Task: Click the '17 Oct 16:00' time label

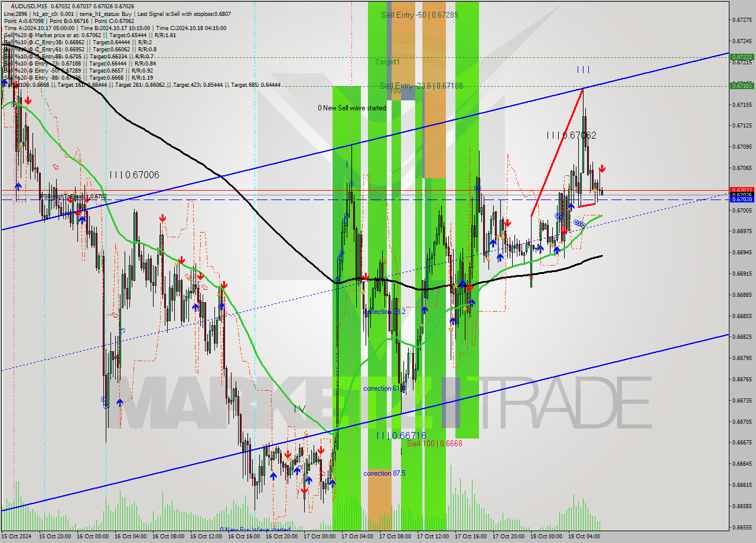Action: (471, 537)
